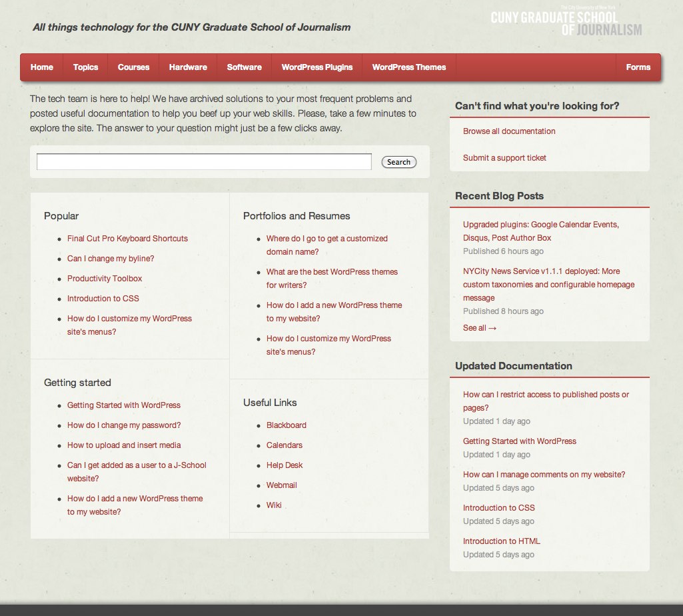This screenshot has width=683, height=616.
Task: Click the Updated Documentation heading
Action: pyautogui.click(x=514, y=366)
